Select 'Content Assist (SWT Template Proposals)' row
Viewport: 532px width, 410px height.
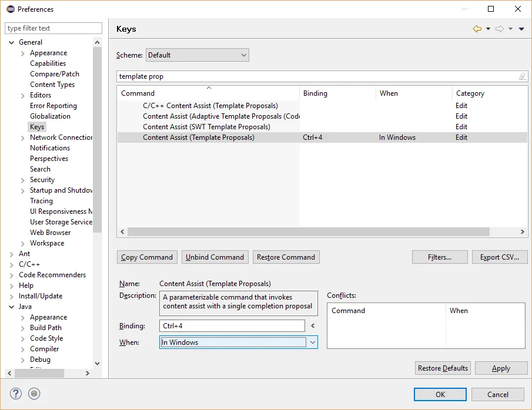point(322,126)
